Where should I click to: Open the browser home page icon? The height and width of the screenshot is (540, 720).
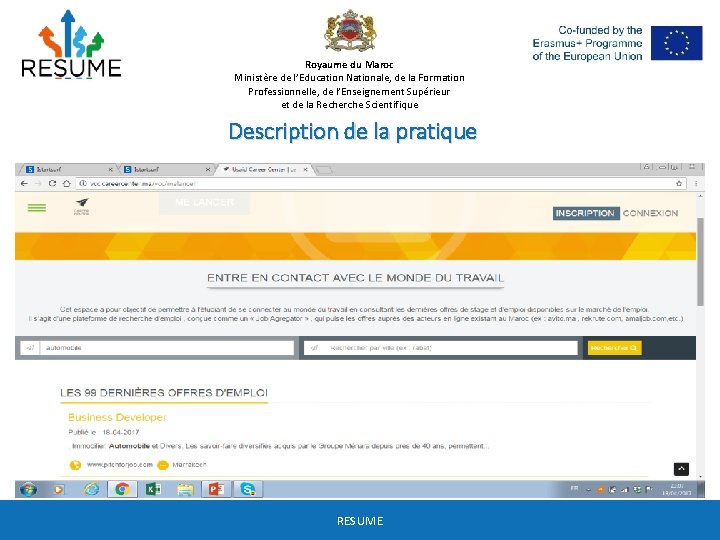(67, 183)
